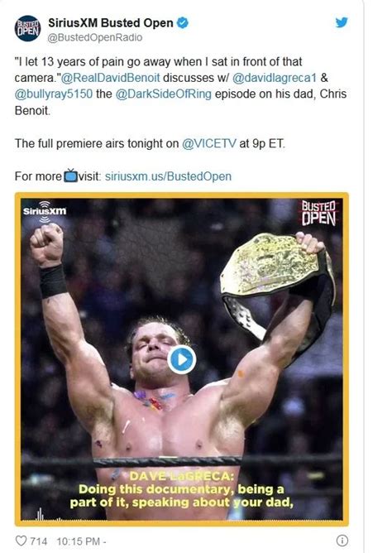Click the Busted Open logo in video
392x553 pixels.
(x=318, y=213)
